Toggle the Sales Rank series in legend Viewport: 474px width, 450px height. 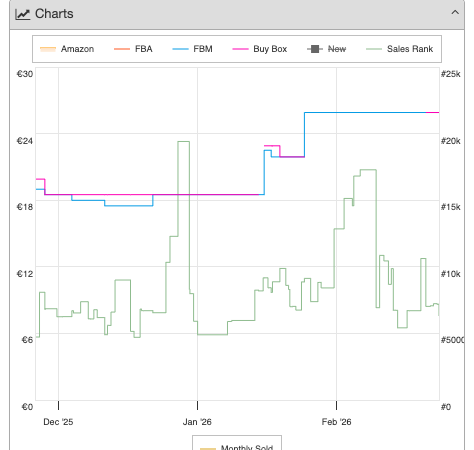point(399,49)
